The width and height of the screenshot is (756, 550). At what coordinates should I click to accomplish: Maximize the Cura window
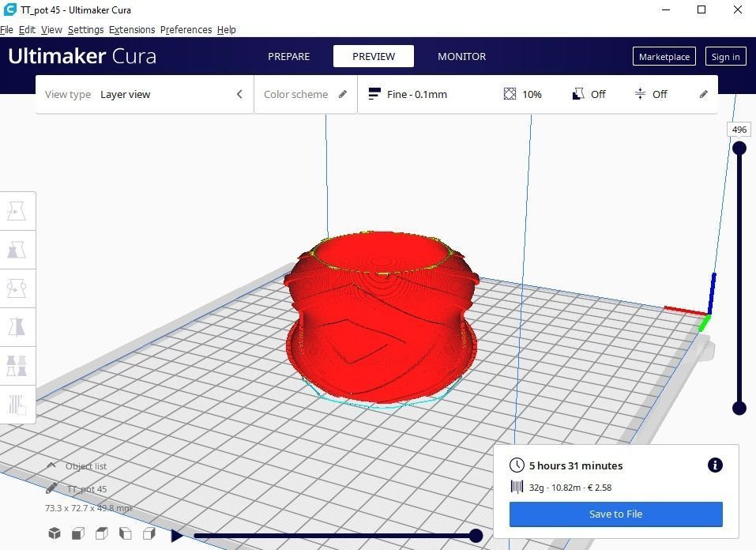tap(701, 9)
